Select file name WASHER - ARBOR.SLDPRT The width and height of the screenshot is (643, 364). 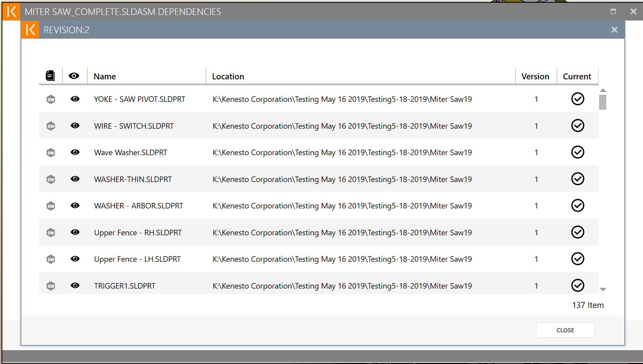tap(139, 206)
